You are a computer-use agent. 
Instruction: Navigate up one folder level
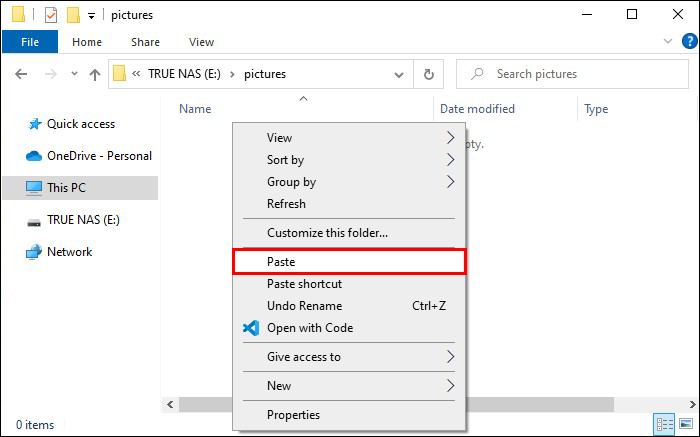click(95, 74)
